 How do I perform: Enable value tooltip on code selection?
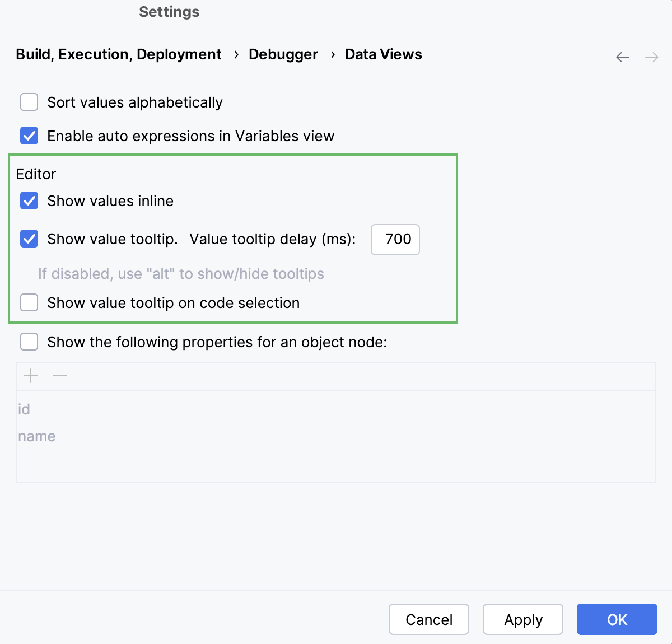[29, 302]
